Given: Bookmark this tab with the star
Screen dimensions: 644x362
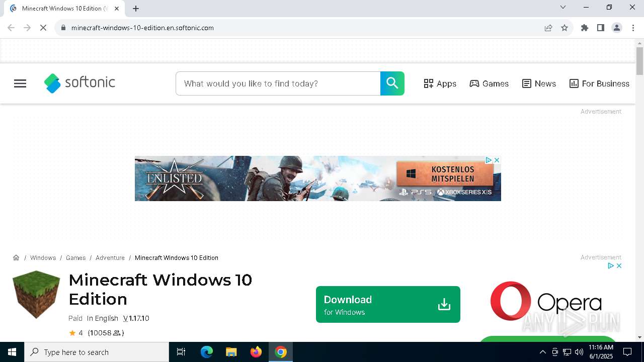Looking at the screenshot, I should click(565, 28).
